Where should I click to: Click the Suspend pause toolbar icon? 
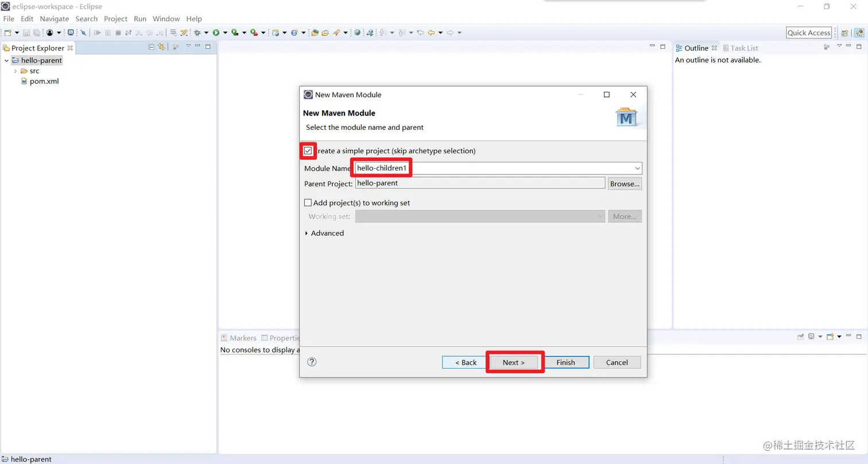point(107,33)
